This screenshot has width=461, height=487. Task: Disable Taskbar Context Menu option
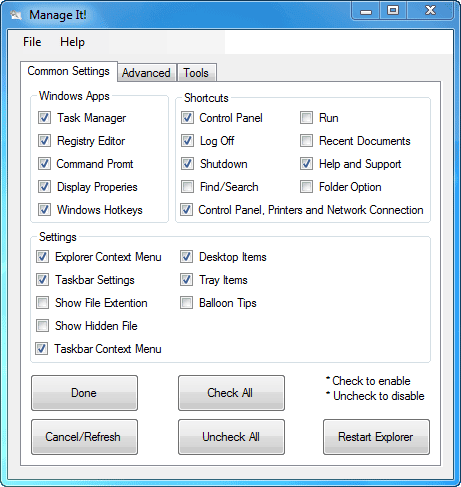(x=42, y=349)
